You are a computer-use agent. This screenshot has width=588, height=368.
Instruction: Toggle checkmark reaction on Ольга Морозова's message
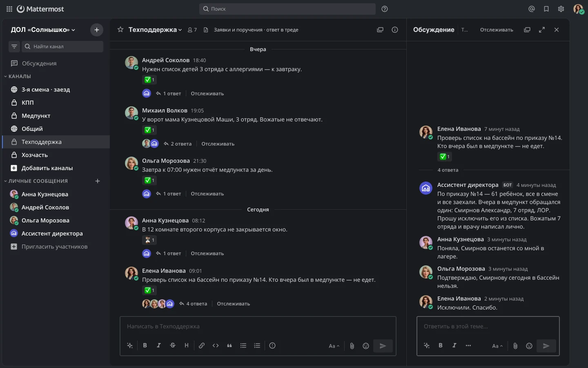pos(149,180)
